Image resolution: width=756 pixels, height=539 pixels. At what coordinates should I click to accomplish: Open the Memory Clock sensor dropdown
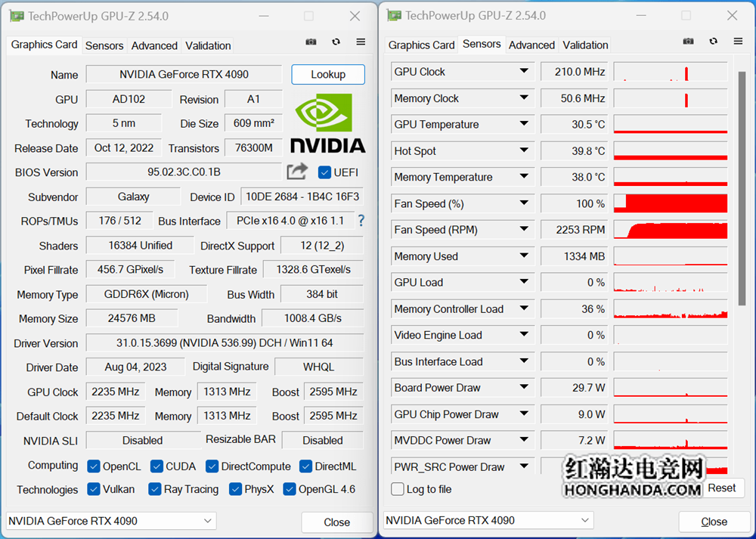click(524, 98)
